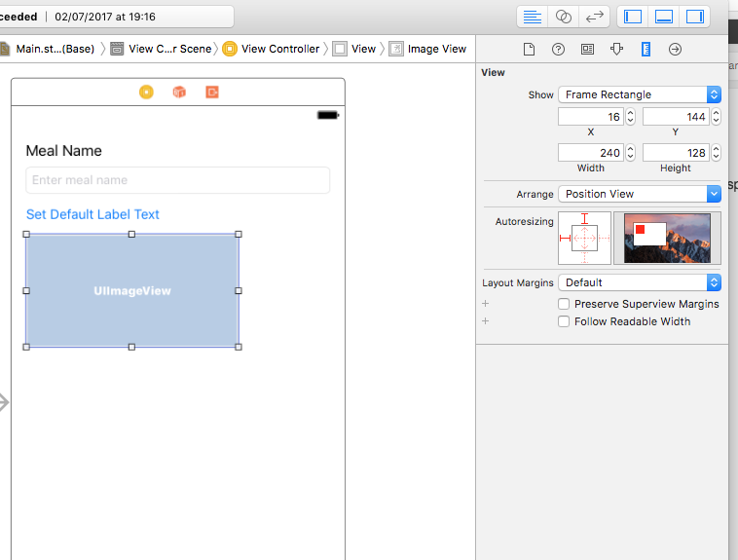
Task: Click the Enter meal name text field
Action: coord(178,180)
